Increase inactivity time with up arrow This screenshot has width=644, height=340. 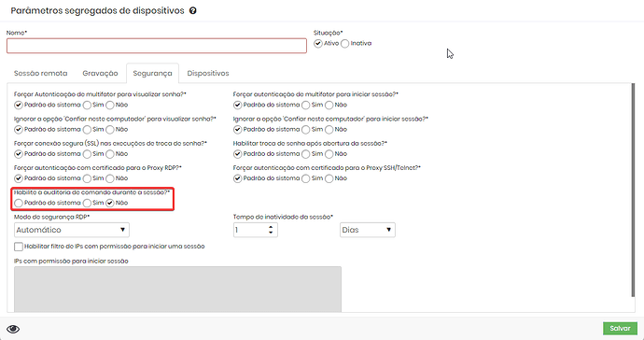[271, 227]
